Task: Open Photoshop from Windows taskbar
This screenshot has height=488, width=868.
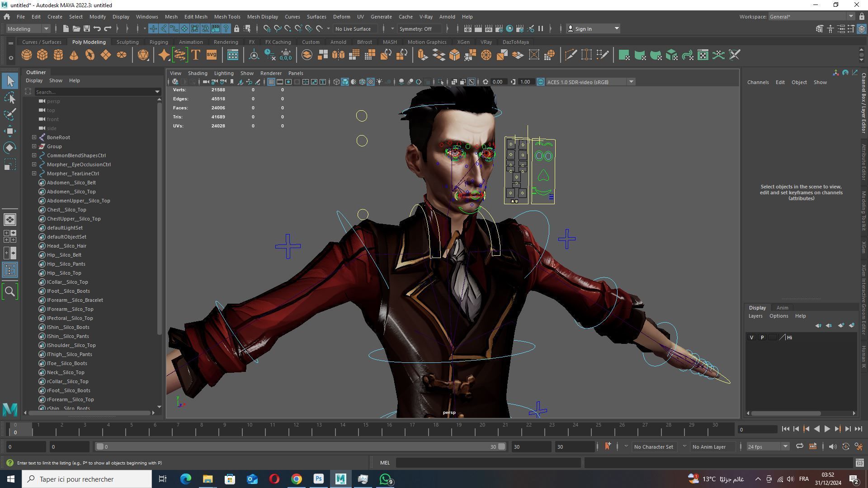Action: [x=318, y=479]
